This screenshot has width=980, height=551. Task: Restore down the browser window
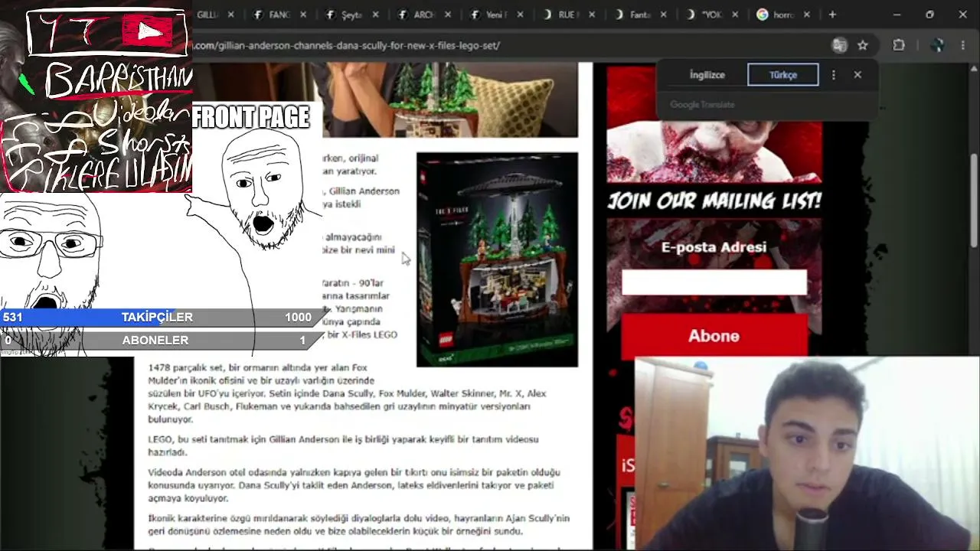coord(929,15)
